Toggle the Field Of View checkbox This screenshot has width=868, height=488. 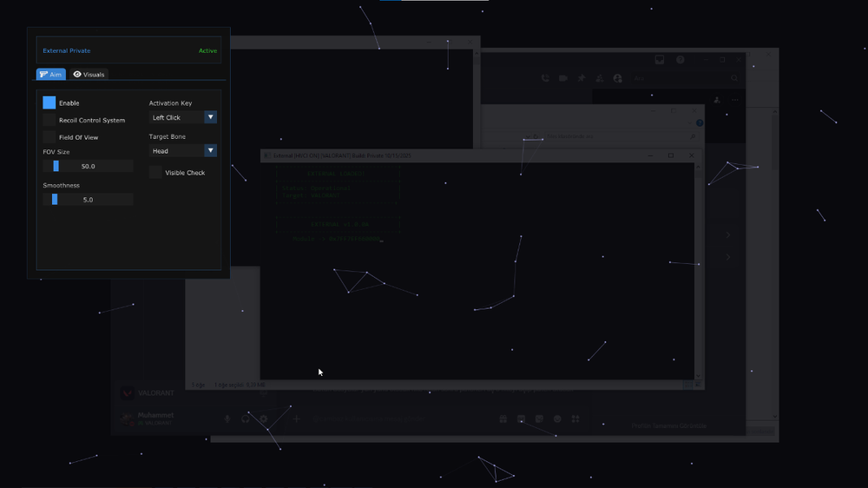click(49, 137)
